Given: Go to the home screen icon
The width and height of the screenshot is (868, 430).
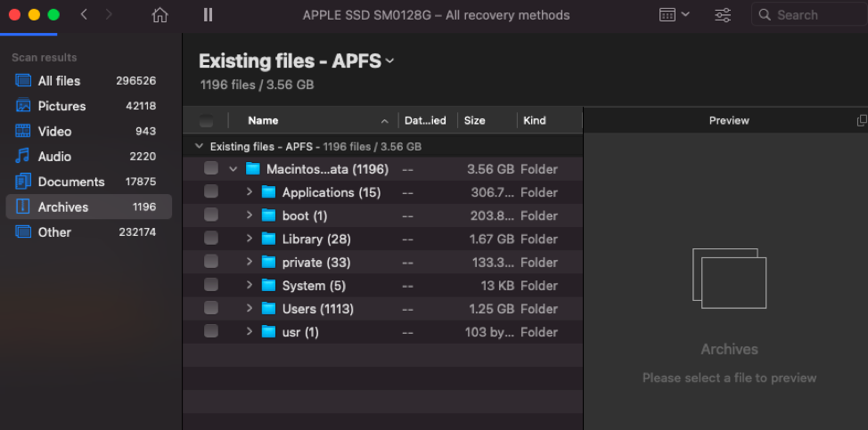Looking at the screenshot, I should [x=160, y=15].
